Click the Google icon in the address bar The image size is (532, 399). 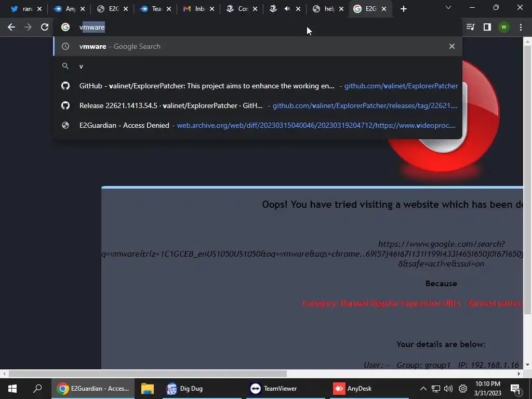pyautogui.click(x=65, y=27)
